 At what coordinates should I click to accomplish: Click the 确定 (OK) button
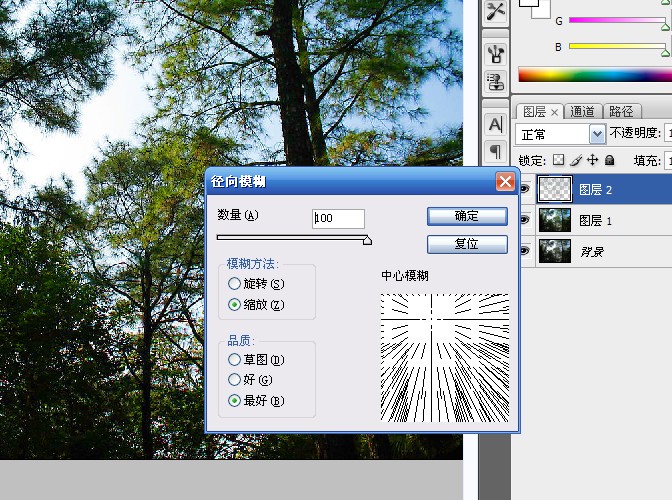[466, 216]
